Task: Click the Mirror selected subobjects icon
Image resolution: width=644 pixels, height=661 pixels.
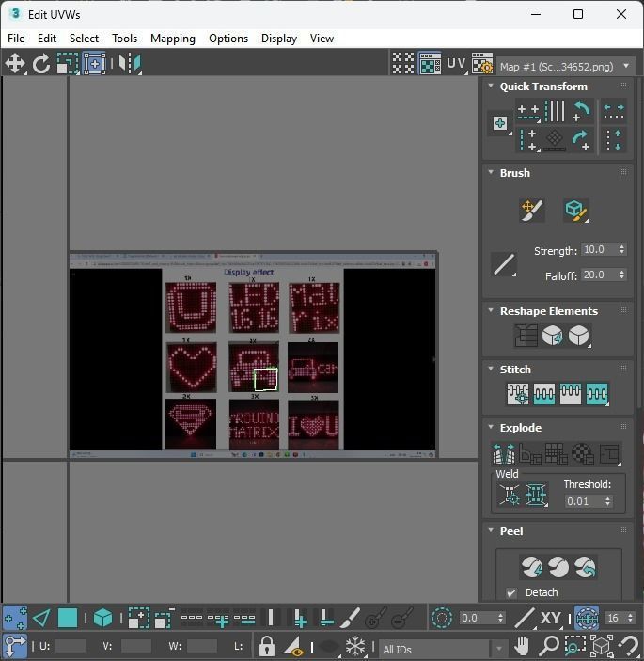Action: tap(130, 64)
